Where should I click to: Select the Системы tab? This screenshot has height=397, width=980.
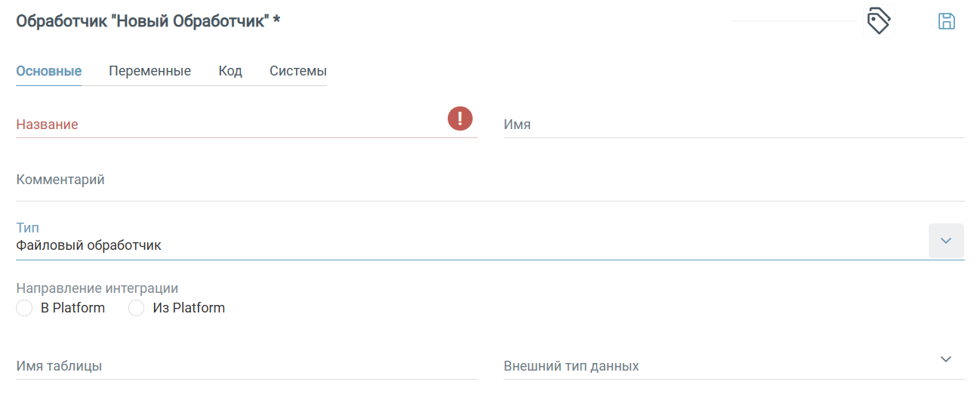coord(297,72)
